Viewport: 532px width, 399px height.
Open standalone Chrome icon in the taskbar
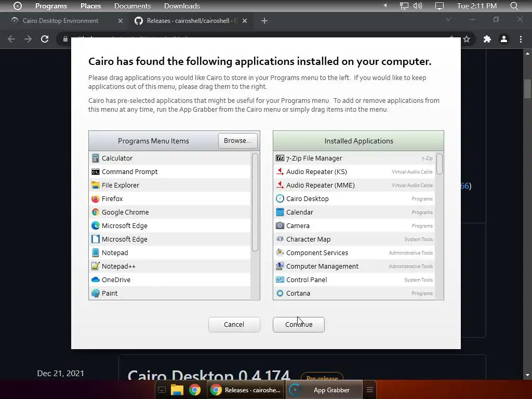click(x=195, y=390)
